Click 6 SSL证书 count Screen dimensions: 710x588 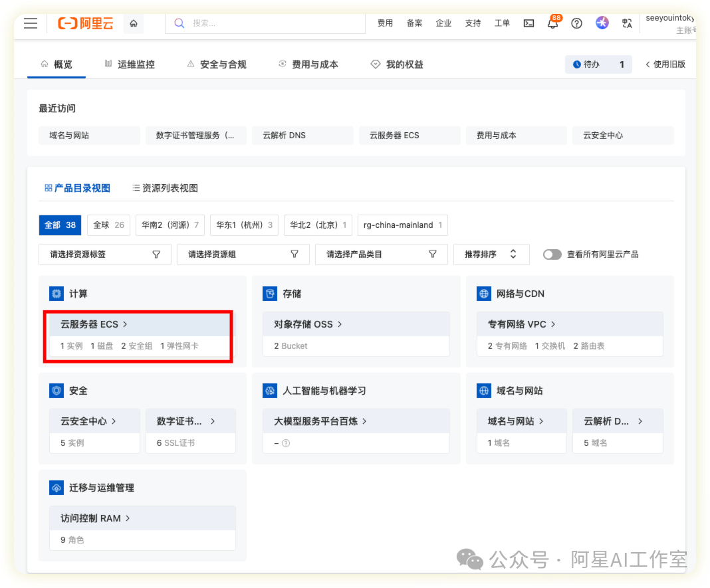(176, 442)
